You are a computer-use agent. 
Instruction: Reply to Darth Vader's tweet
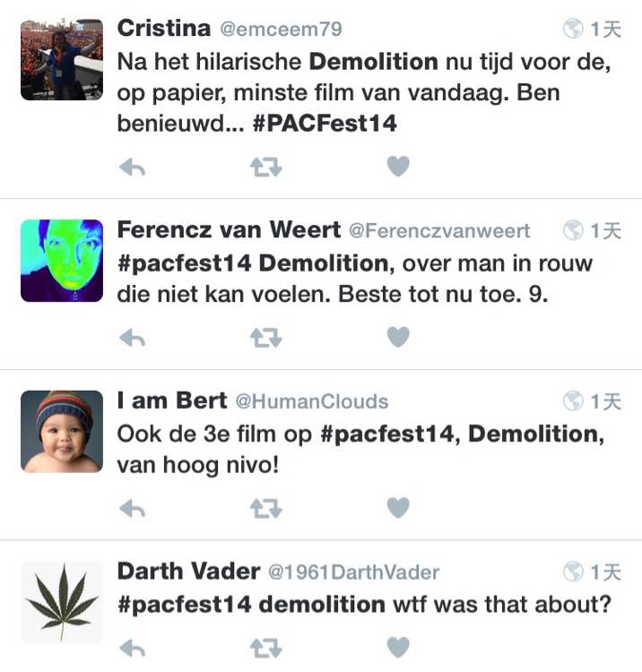132,648
